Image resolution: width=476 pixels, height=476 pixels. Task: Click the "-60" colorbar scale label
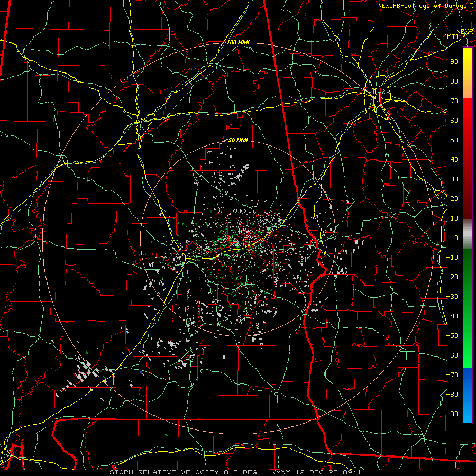coord(452,355)
